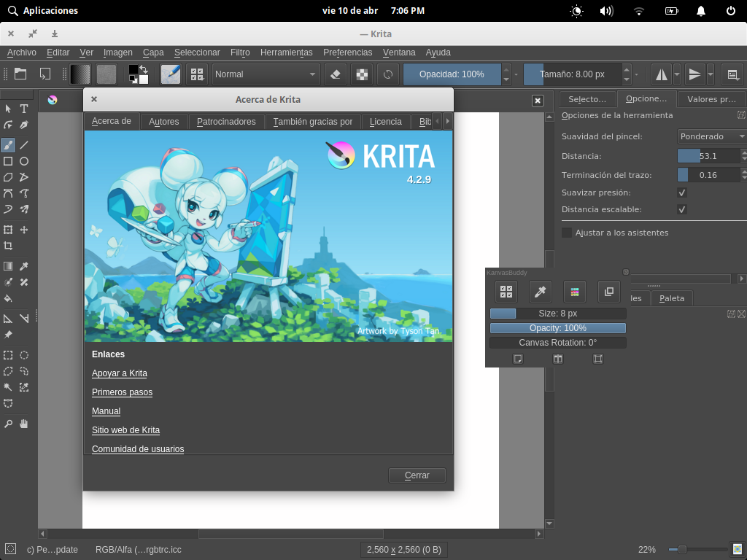
Task: Swap foreground and background colors
Action: (x=144, y=69)
